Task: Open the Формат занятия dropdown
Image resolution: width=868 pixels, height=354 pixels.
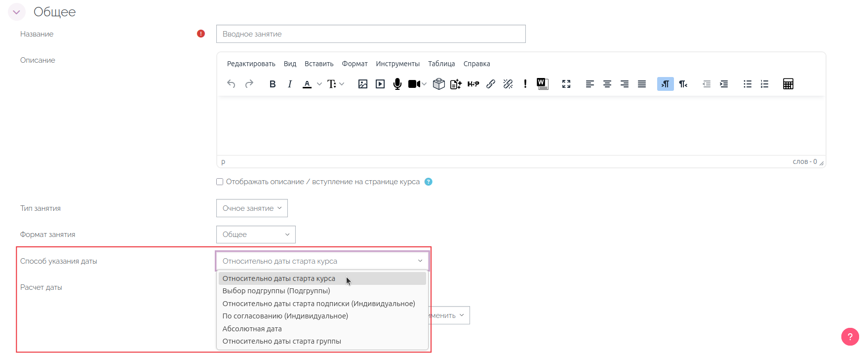Action: tap(256, 235)
